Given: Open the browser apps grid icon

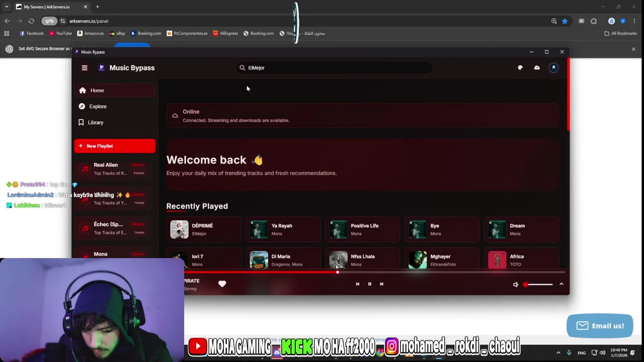Looking at the screenshot, I should pyautogui.click(x=7, y=33).
